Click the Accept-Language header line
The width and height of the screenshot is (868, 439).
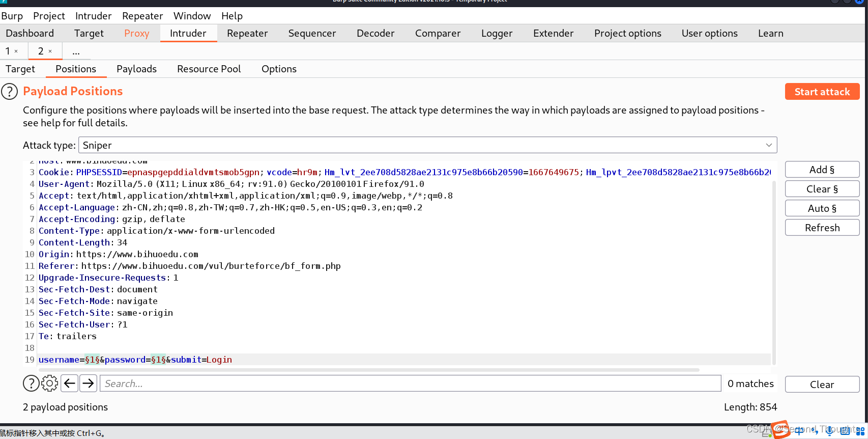(230, 207)
